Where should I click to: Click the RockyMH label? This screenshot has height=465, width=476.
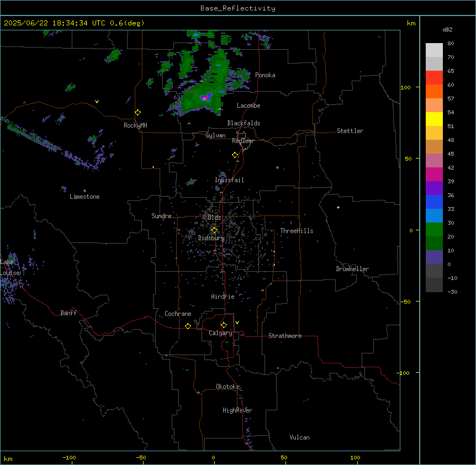135,125
